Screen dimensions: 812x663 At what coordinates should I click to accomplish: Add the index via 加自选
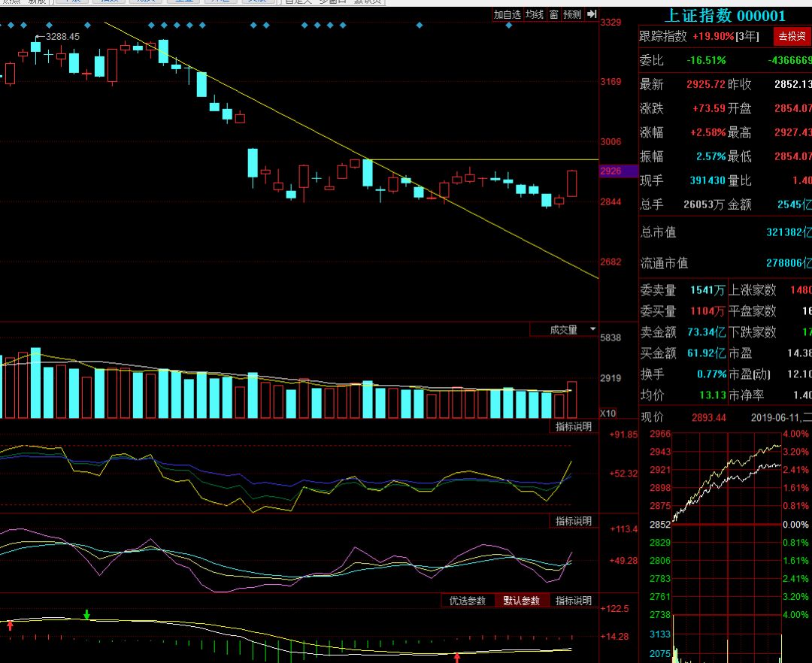click(x=507, y=14)
